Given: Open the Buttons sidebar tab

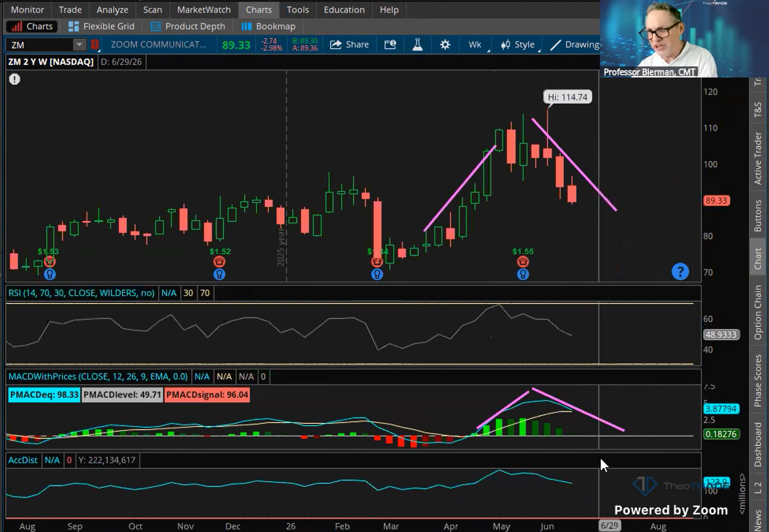Looking at the screenshot, I should click(758, 215).
